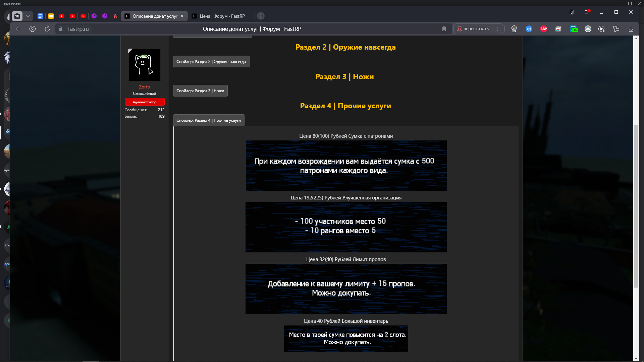Screen dimensions: 644x362
Task: Open the ammo bag description image
Action: (x=346, y=166)
